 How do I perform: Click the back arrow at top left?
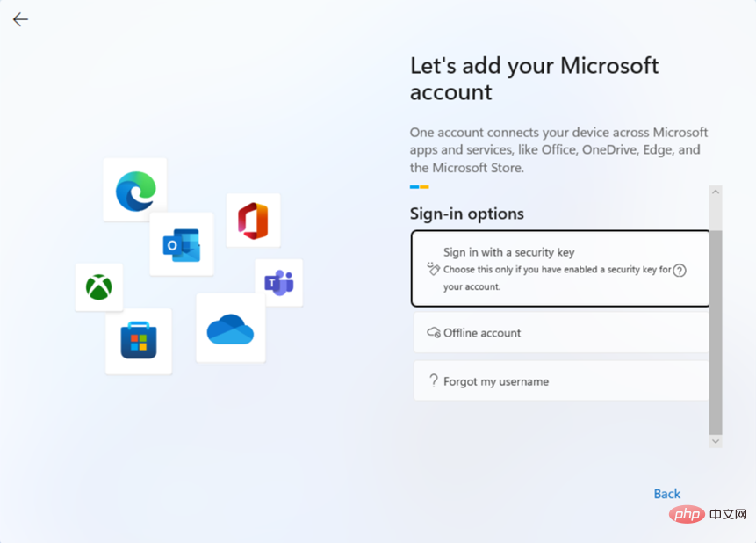[x=19, y=19]
